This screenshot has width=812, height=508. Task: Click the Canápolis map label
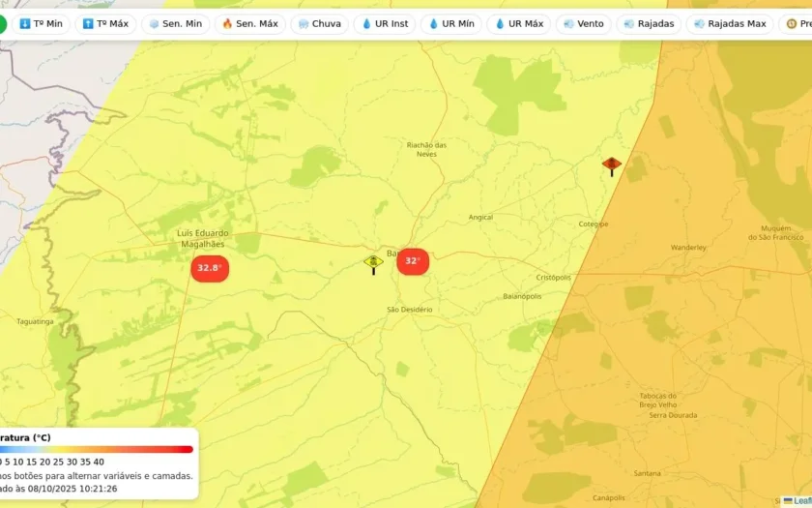click(x=608, y=497)
